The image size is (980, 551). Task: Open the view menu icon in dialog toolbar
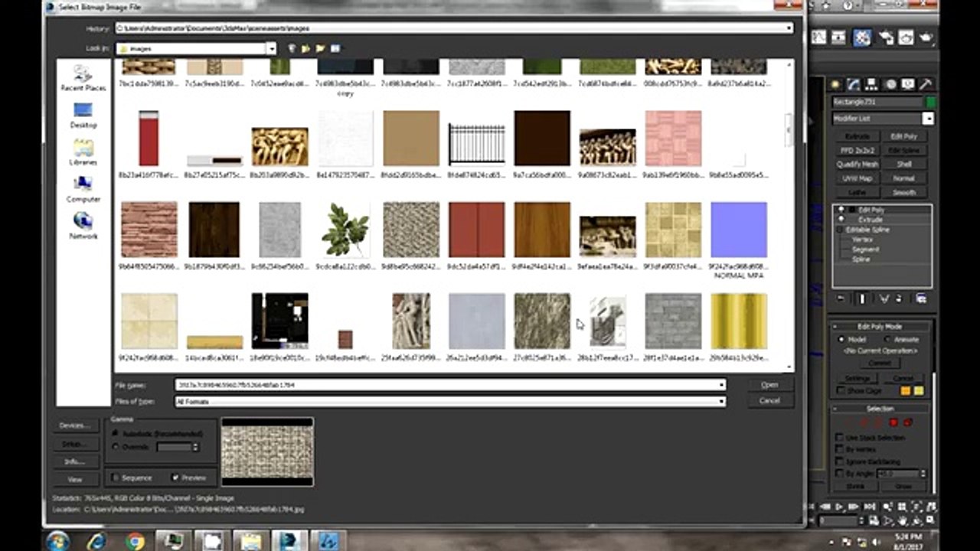[335, 48]
